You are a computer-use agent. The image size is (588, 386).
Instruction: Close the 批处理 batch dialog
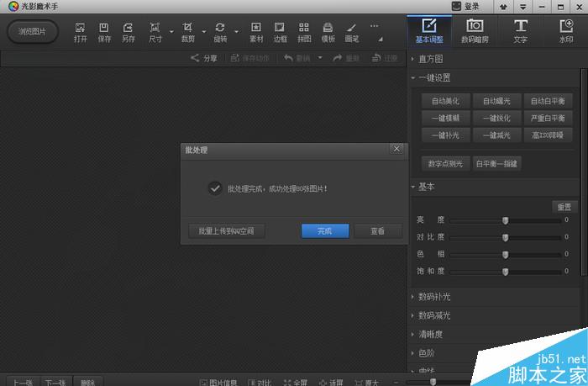click(x=396, y=149)
